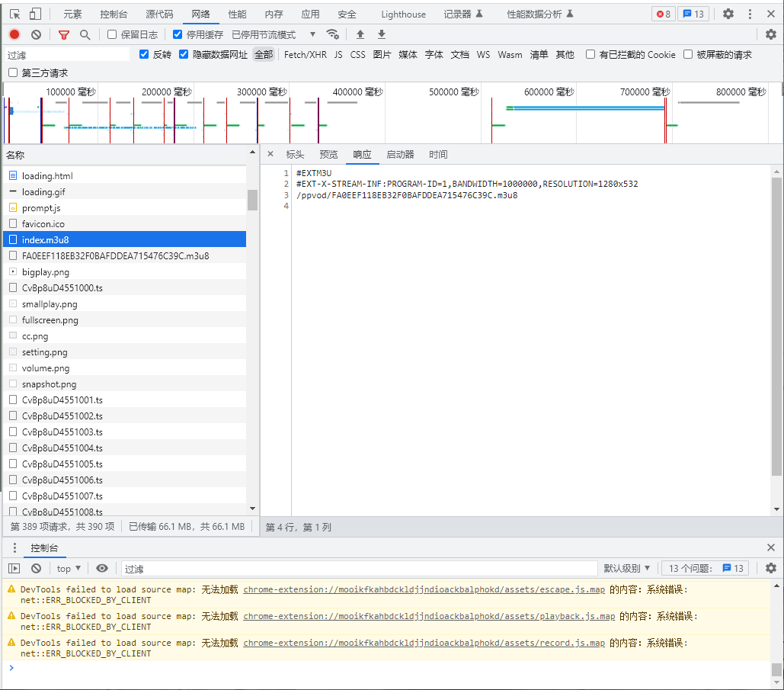This screenshot has height=690, width=784.
Task: Select CvBp8uD4551000.ts request row
Action: pos(124,287)
